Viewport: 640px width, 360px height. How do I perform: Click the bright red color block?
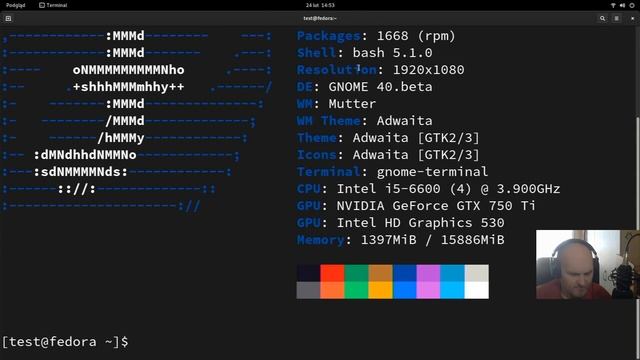point(332,273)
